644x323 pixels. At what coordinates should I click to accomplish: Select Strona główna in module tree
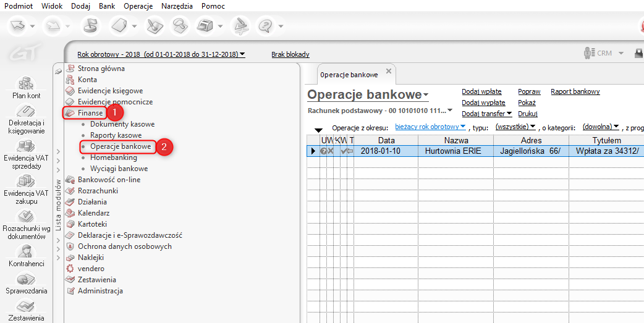[x=101, y=69]
